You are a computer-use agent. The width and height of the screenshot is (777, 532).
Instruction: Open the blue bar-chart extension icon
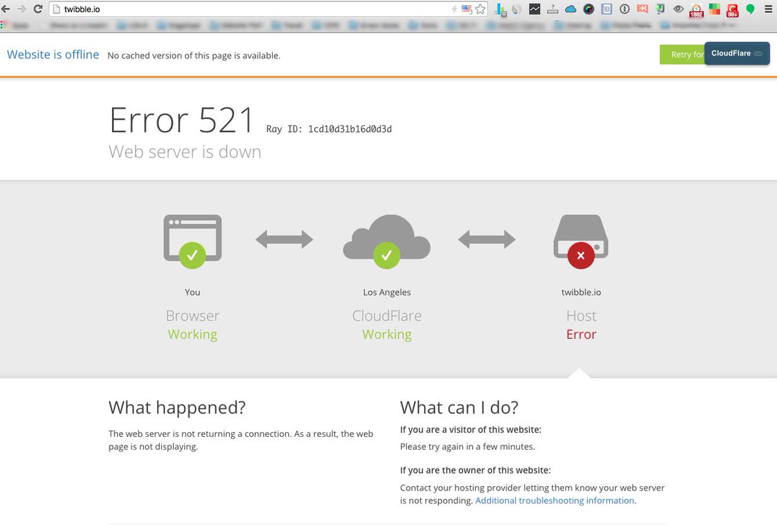coord(501,10)
